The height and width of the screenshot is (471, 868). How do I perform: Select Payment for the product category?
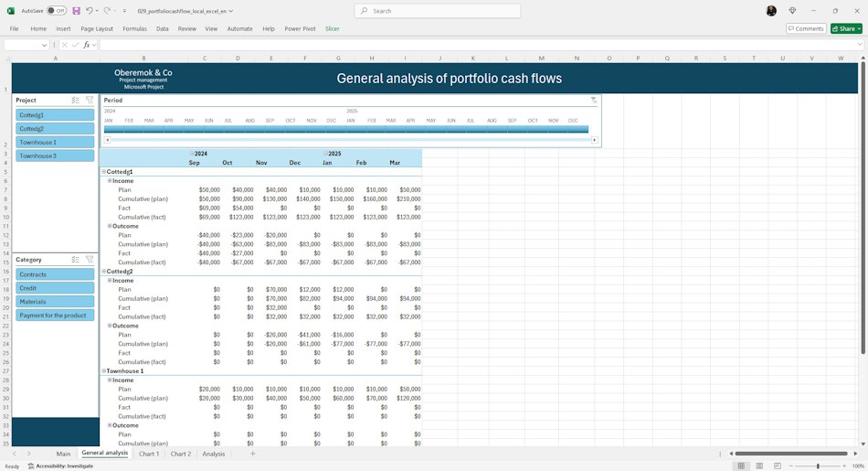coord(55,316)
